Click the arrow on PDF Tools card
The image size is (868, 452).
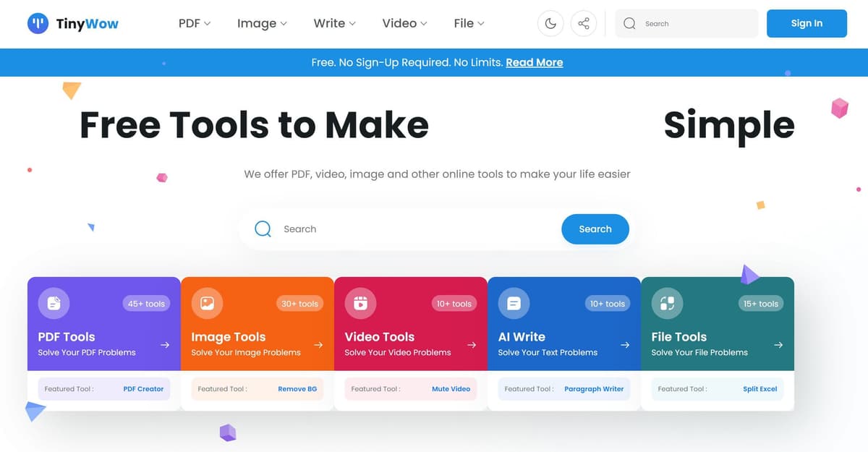coord(165,345)
